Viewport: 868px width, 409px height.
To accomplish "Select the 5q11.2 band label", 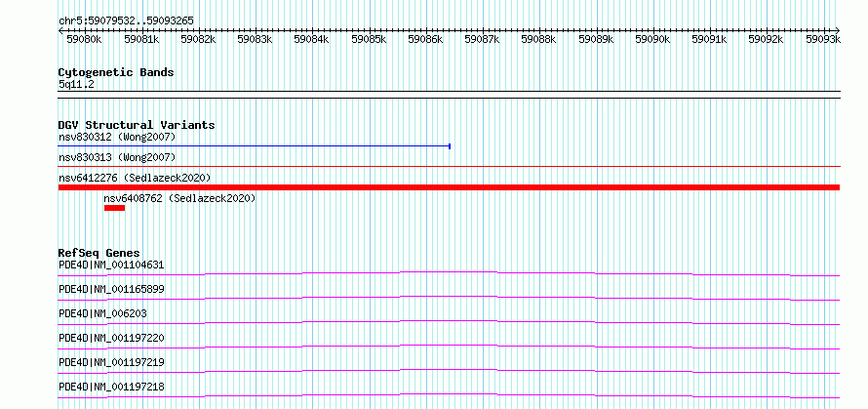I will point(76,84).
